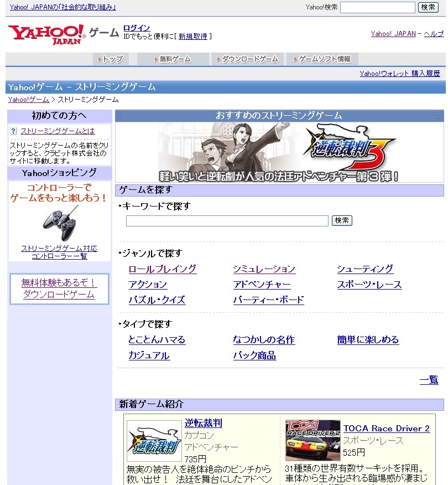
Task: Browse the シューティング genre
Action: tap(365, 269)
